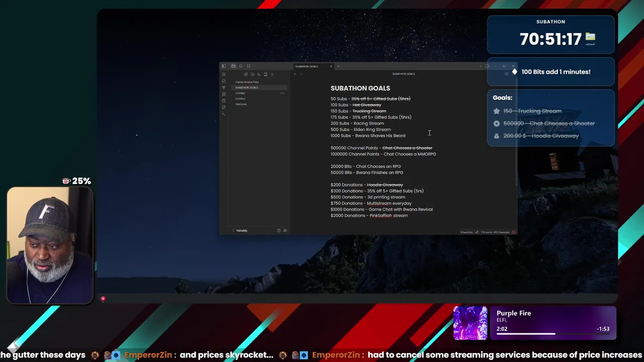
Task: Change the file sort order icon
Action: point(259,74)
